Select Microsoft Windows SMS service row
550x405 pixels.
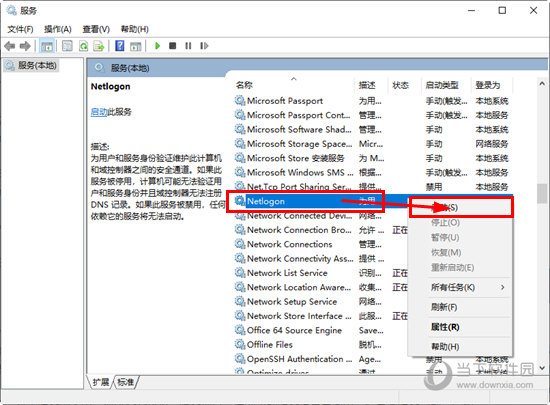(x=373, y=173)
